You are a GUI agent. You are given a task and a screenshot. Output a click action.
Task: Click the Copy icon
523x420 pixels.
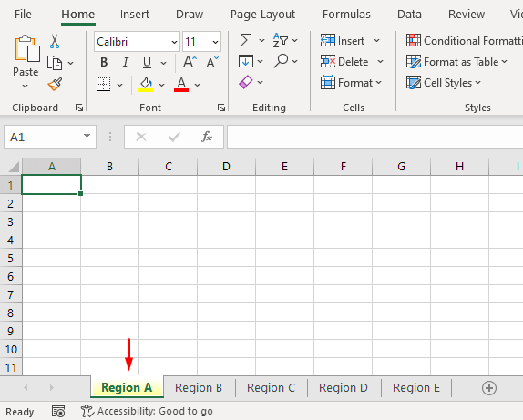pyautogui.click(x=55, y=63)
